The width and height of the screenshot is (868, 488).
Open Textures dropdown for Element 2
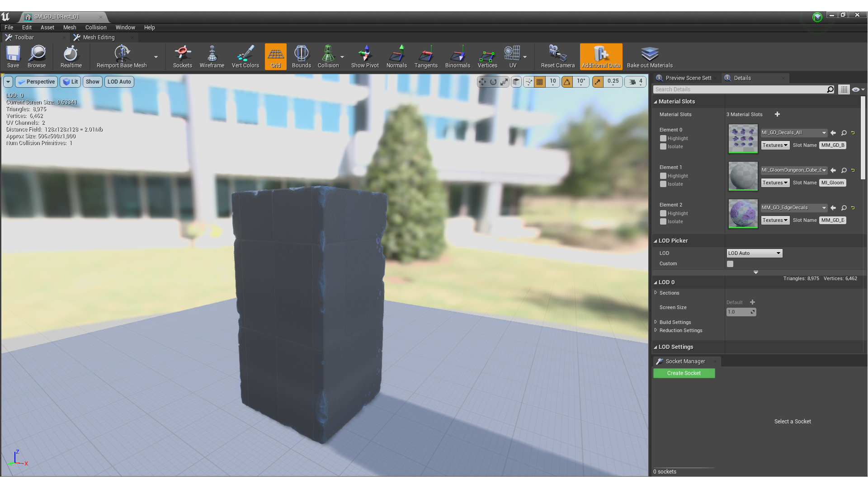(x=775, y=221)
